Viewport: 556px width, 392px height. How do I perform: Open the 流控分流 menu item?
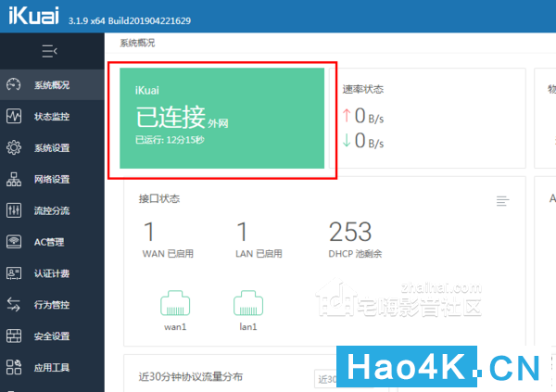(x=52, y=210)
